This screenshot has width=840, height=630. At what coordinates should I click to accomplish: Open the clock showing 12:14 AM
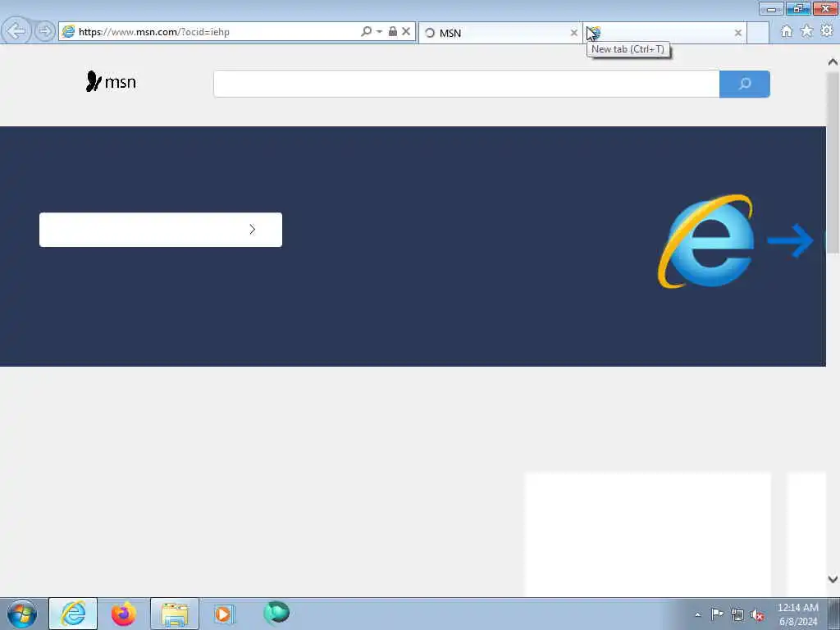click(798, 614)
